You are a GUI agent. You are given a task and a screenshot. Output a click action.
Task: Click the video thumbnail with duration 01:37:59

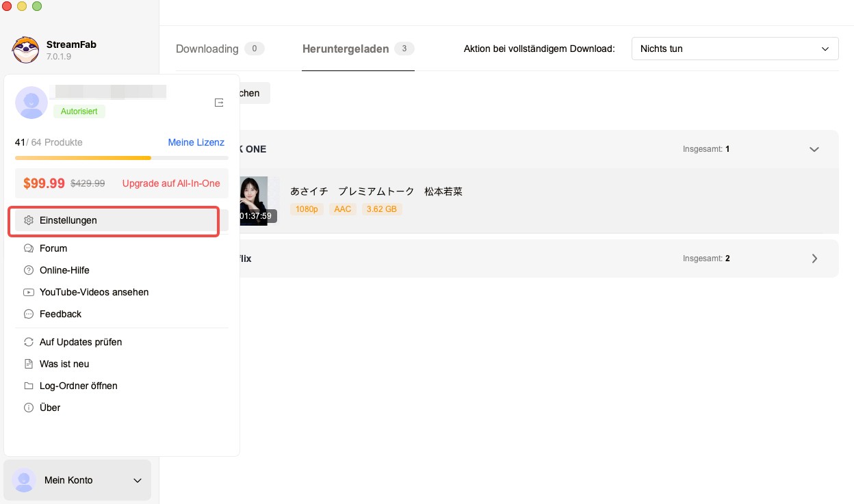point(259,200)
